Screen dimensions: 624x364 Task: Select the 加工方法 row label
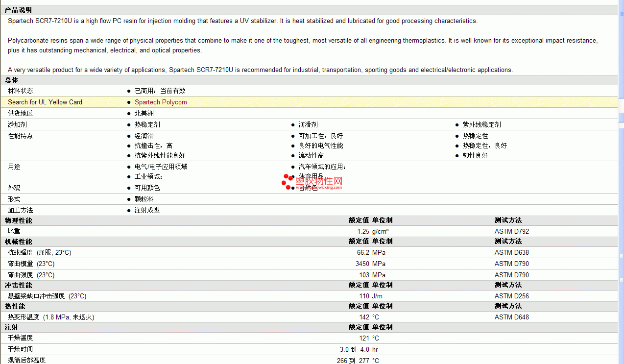pyautogui.click(x=21, y=210)
